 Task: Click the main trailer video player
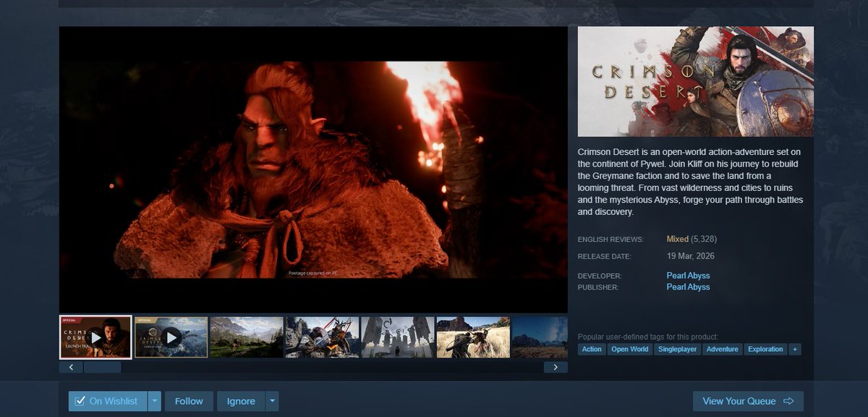click(313, 169)
